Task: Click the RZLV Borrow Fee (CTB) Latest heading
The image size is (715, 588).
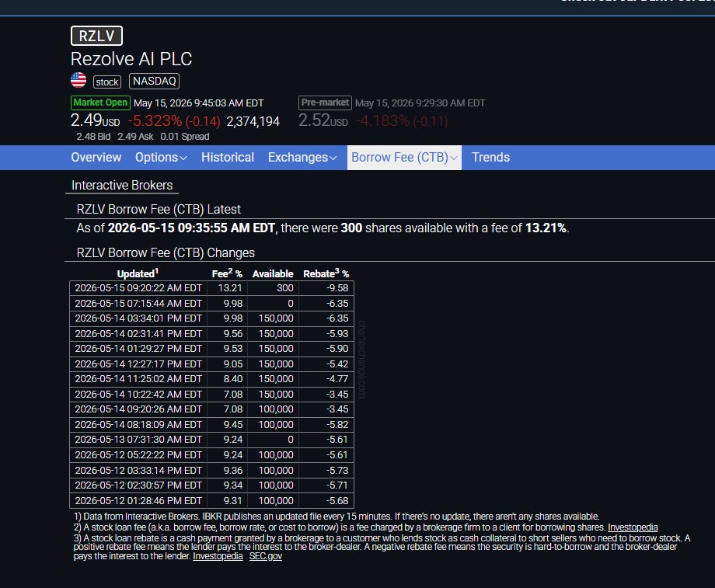Action: pos(159,209)
